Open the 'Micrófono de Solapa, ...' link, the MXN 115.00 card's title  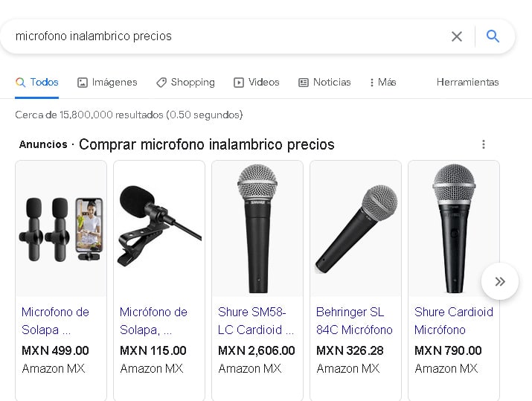(x=153, y=321)
